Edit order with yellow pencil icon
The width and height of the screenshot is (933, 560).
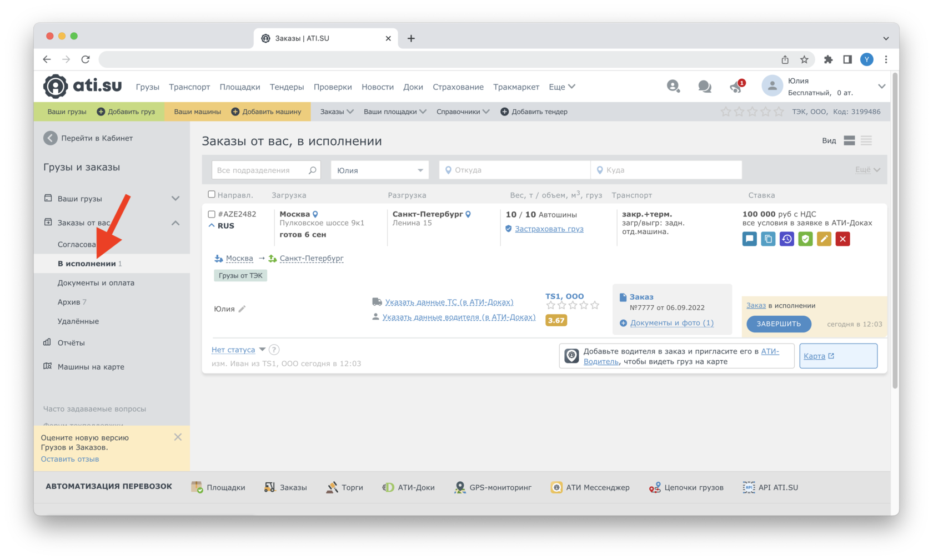(x=824, y=239)
